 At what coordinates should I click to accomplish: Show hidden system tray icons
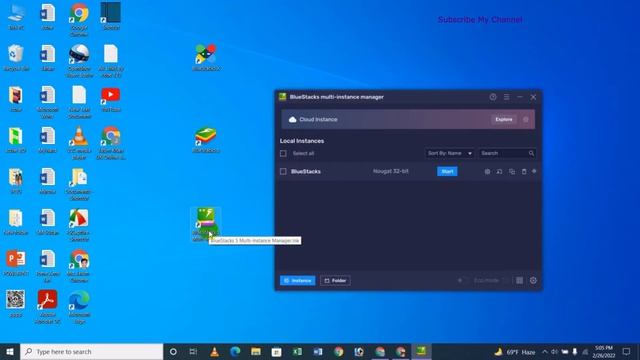point(544,351)
